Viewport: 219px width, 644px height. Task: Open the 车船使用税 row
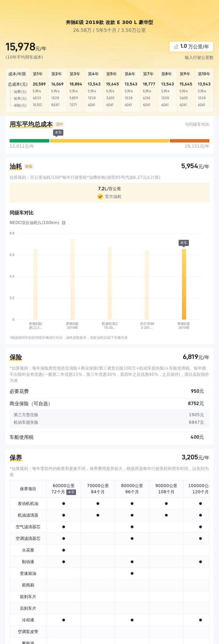point(109,437)
